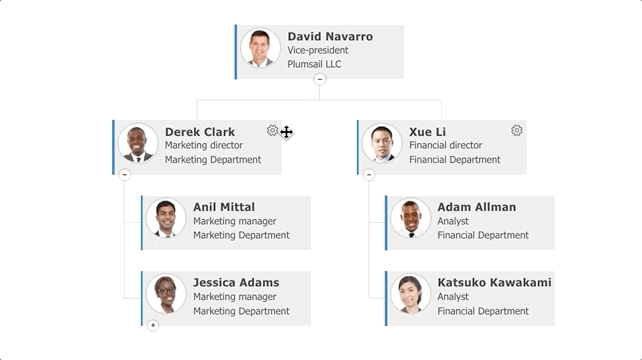Image resolution: width=642 pixels, height=360 pixels.
Task: Select the Adam Allman Analyst card
Action: [470, 223]
